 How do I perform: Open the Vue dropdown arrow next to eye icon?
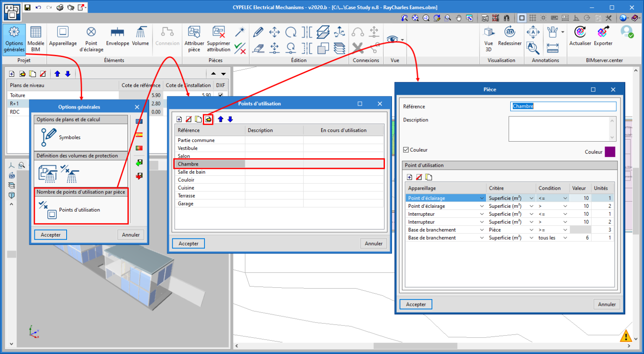(x=402, y=40)
